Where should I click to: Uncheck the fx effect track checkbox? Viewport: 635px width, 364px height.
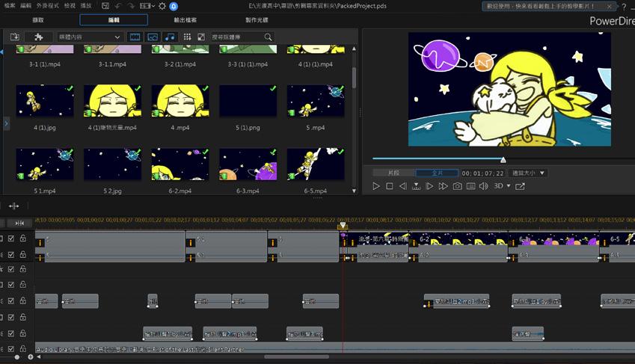[x=11, y=269]
